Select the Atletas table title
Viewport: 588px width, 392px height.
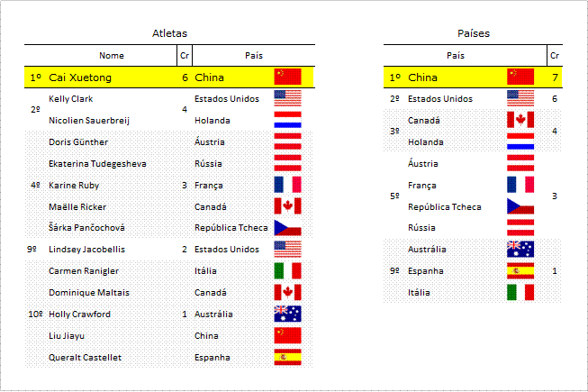[x=169, y=33]
